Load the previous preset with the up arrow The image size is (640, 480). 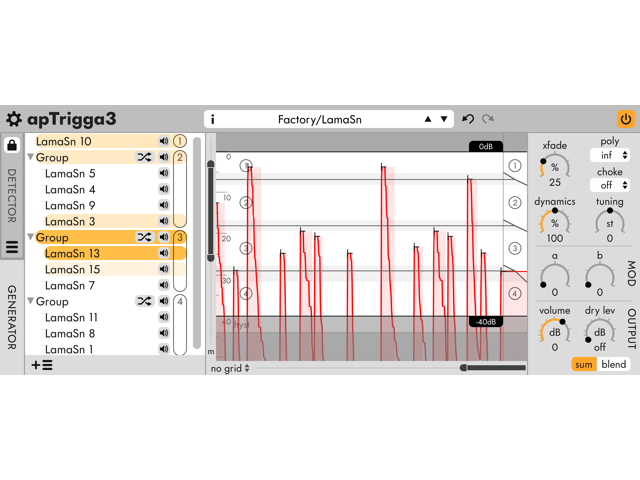click(x=428, y=119)
